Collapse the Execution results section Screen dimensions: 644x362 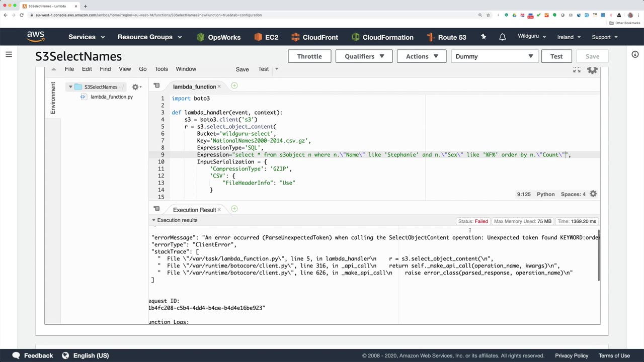(x=154, y=220)
